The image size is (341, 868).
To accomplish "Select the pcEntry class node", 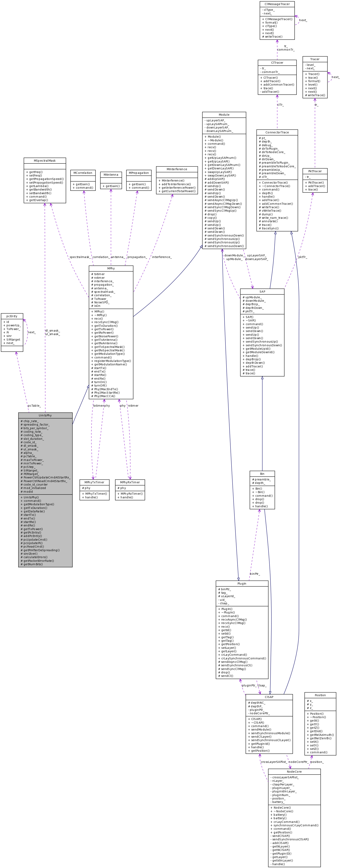I will (x=12, y=332).
